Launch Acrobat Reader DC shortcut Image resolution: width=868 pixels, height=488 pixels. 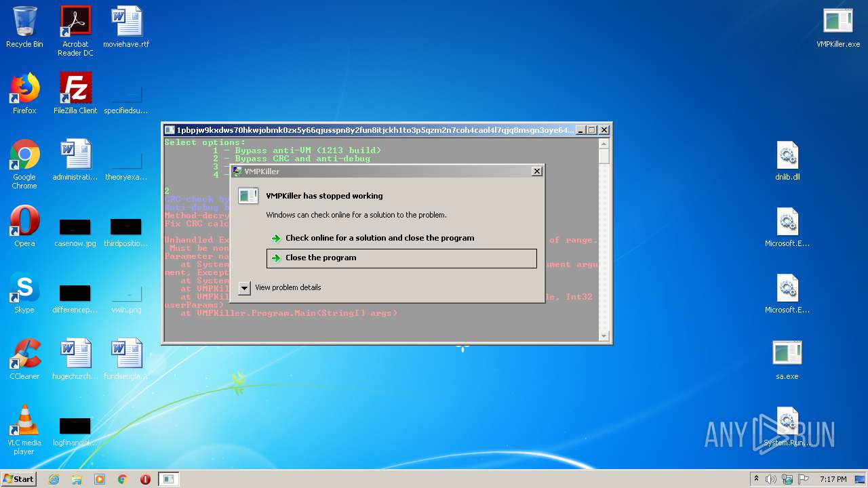[x=75, y=31]
